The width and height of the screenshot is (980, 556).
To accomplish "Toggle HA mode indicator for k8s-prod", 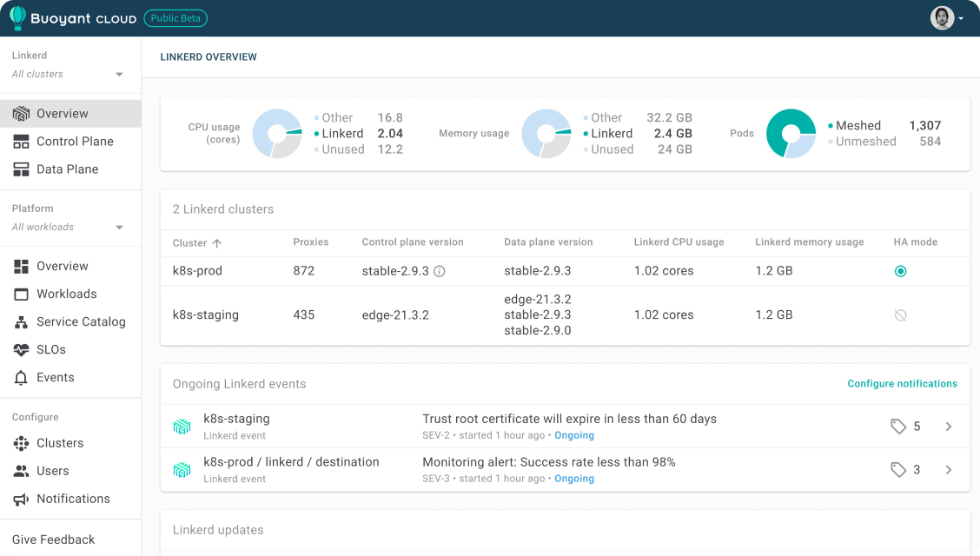I will coord(901,271).
